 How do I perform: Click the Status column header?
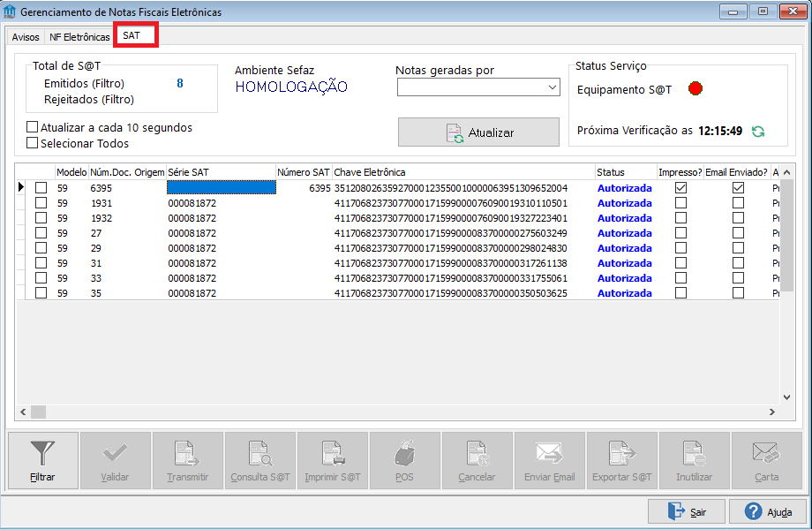click(x=626, y=172)
